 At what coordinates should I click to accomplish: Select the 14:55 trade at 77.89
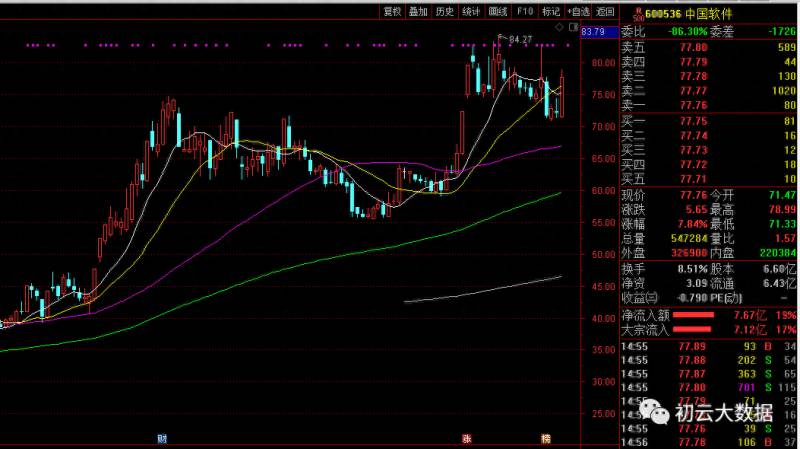[x=709, y=346]
